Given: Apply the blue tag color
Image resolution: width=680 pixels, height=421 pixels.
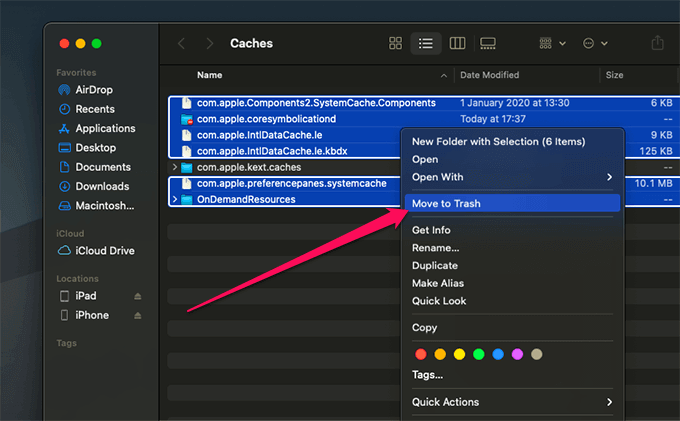Looking at the screenshot, I should click(498, 354).
